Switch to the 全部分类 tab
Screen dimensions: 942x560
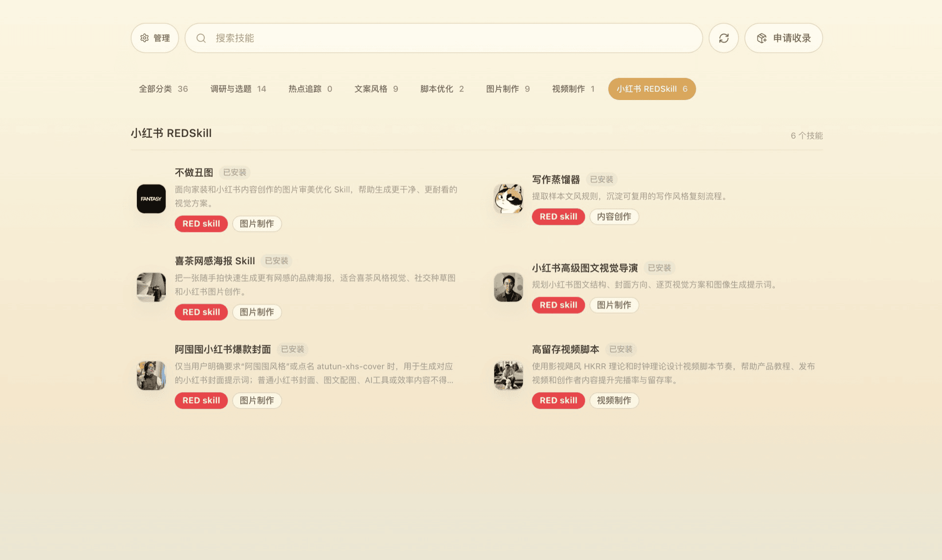click(163, 89)
